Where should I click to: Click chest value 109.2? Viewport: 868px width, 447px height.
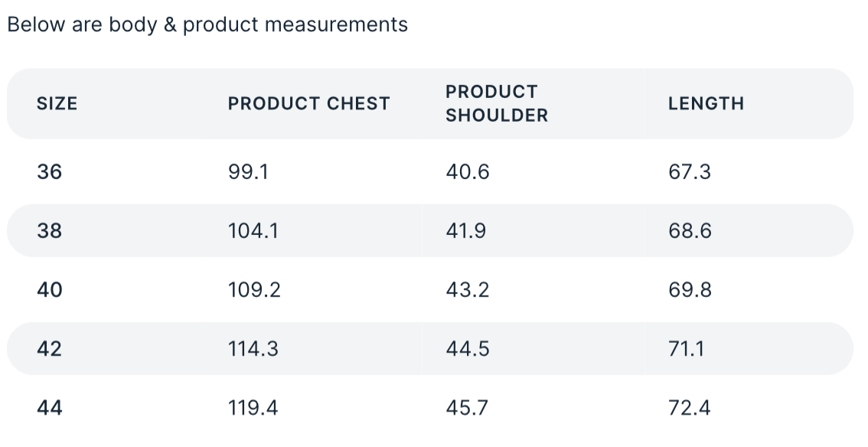(254, 289)
